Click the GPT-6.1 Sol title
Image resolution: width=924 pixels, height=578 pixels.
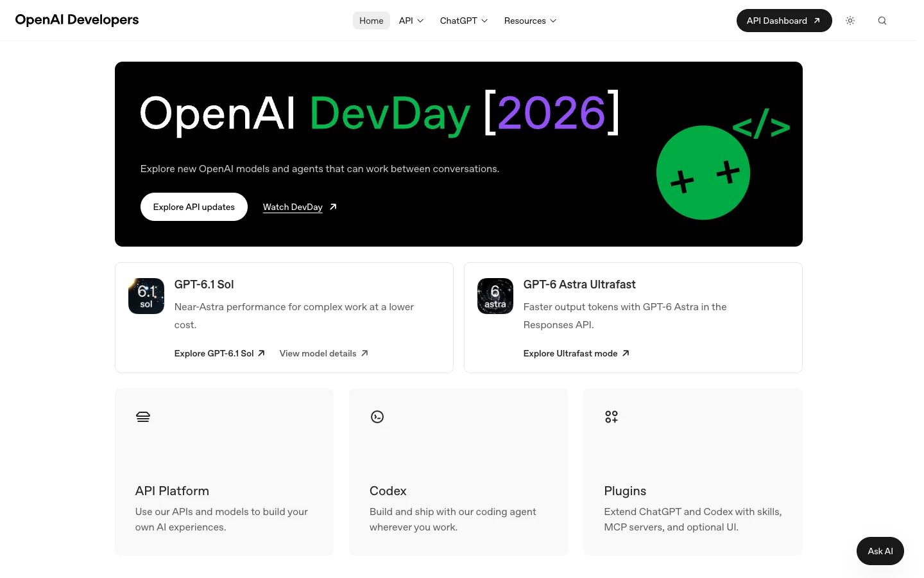click(204, 285)
